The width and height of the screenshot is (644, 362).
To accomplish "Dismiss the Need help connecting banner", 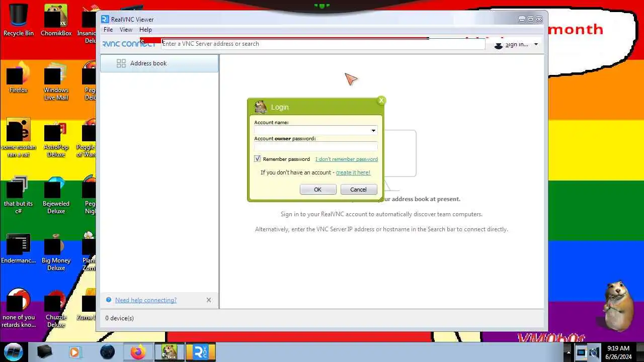I will [209, 300].
